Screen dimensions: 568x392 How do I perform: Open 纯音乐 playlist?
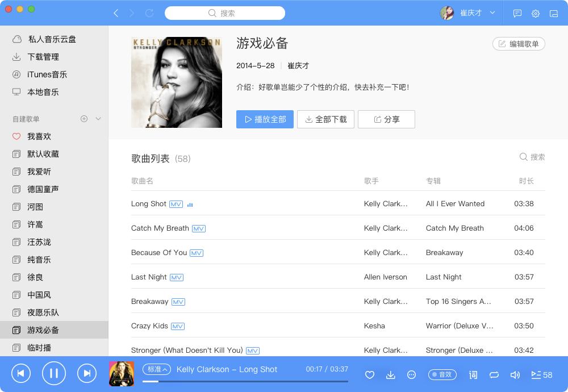pyautogui.click(x=54, y=260)
